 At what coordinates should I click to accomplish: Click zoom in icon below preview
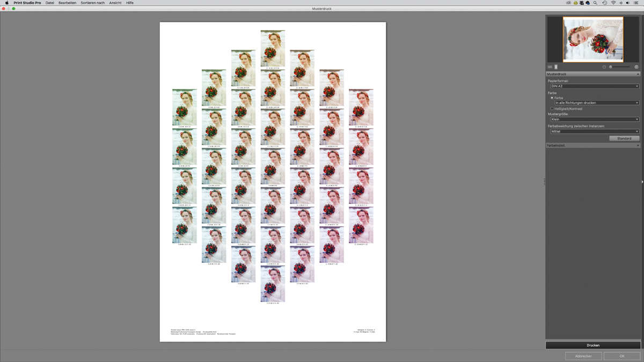pyautogui.click(x=636, y=67)
